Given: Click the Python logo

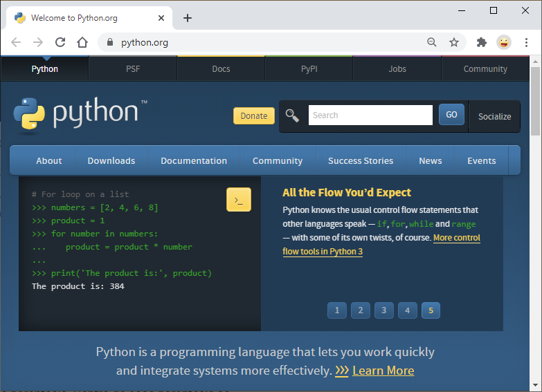Looking at the screenshot, I should [x=80, y=114].
